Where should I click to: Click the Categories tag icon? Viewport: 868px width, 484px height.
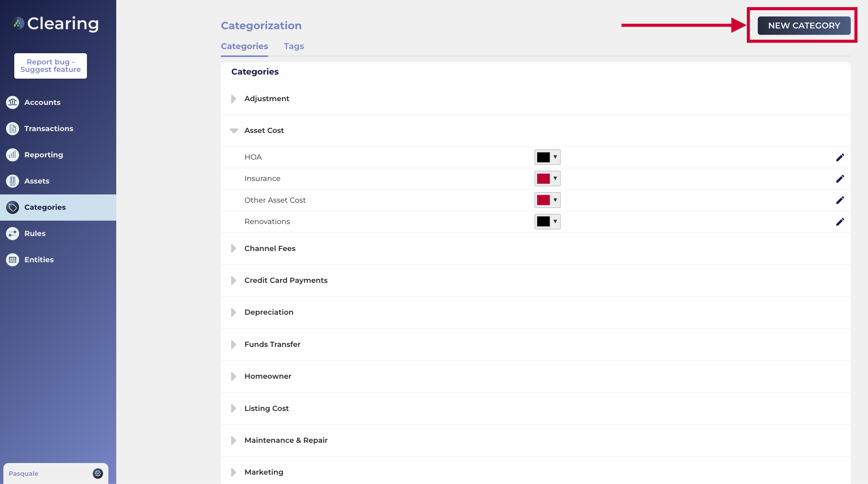[x=13, y=207]
